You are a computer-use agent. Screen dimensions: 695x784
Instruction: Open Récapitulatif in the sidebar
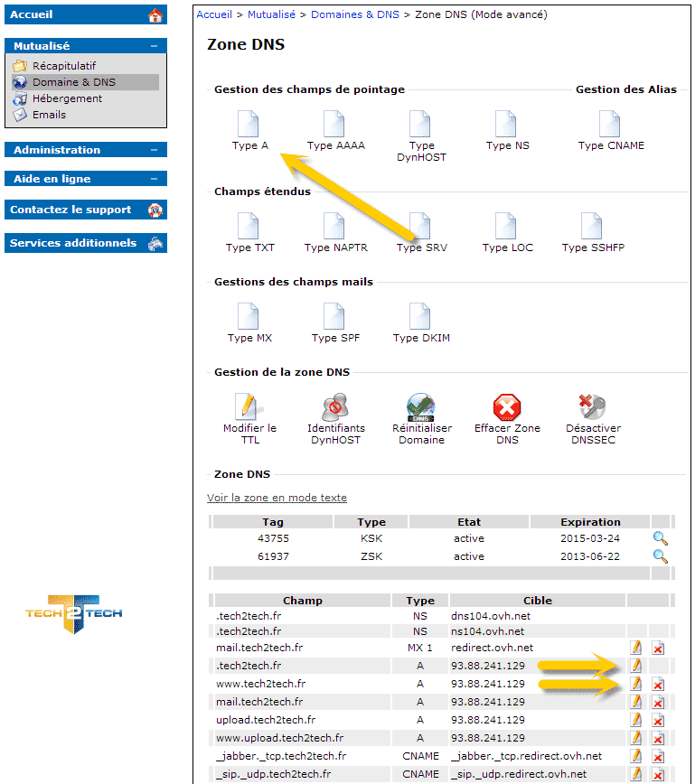63,66
